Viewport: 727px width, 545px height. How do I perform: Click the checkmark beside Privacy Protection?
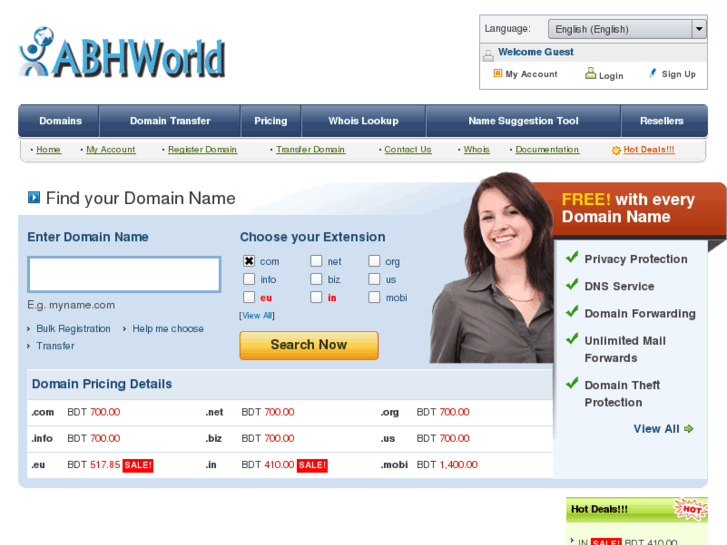(x=572, y=256)
